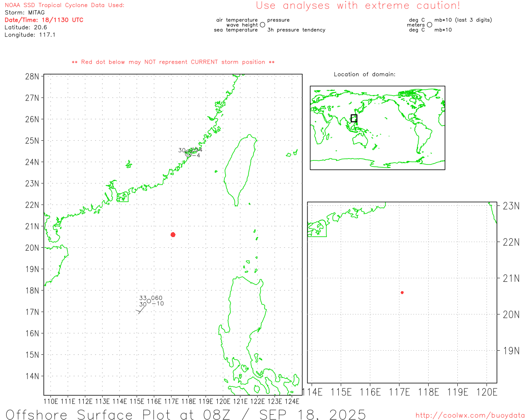Click the '28N' latitude label

[32, 77]
